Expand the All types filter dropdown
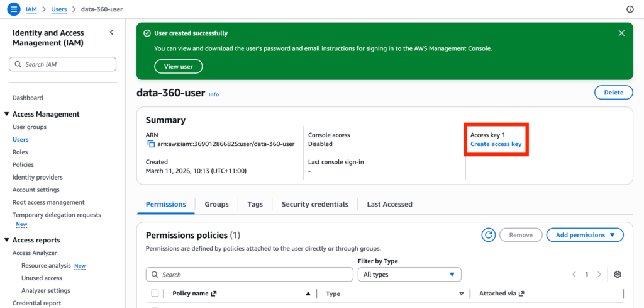 click(409, 275)
